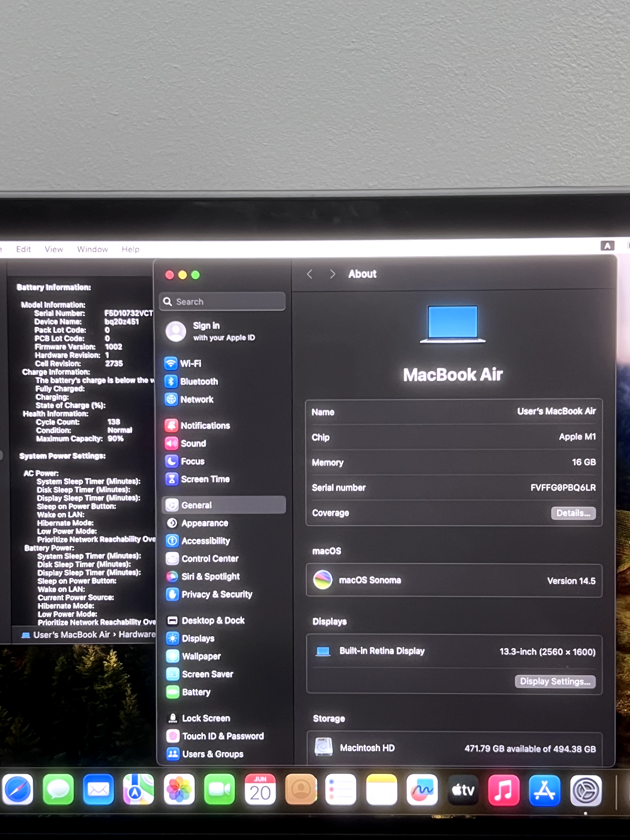Click Sign in with your Apple ID

[223, 331]
